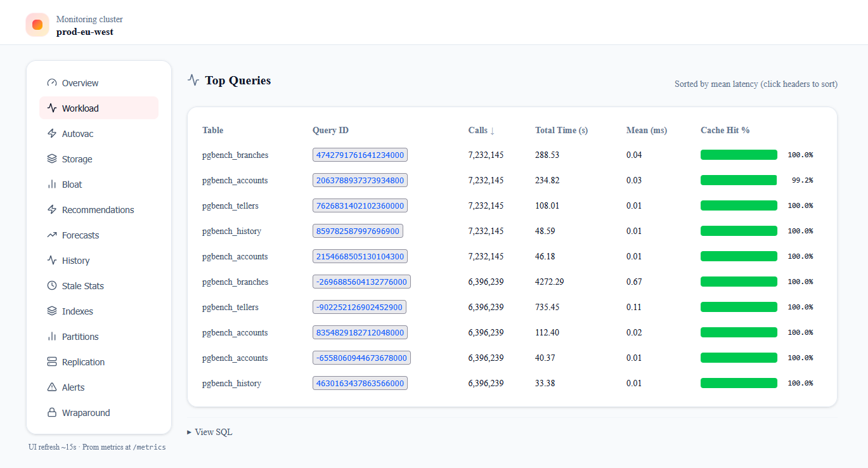This screenshot has height=468, width=868.
Task: Click the /metrics path in the footer text
Action: (151, 447)
